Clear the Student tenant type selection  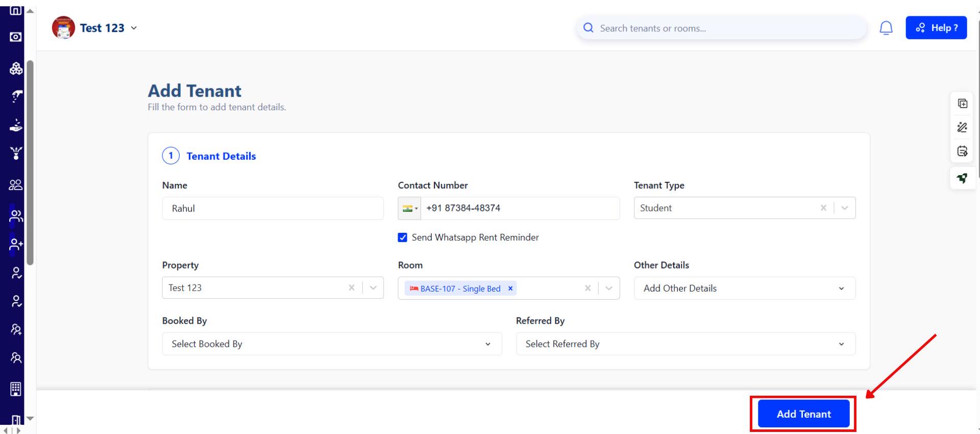(x=823, y=208)
